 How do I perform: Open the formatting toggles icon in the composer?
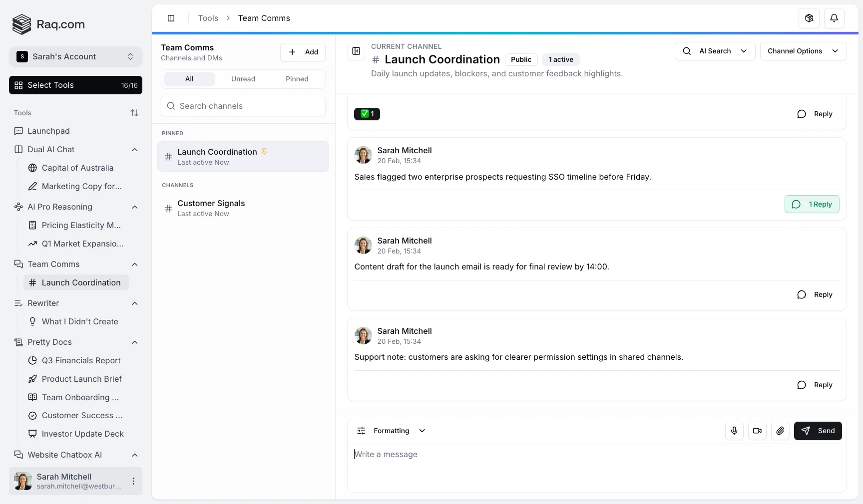[361, 431]
